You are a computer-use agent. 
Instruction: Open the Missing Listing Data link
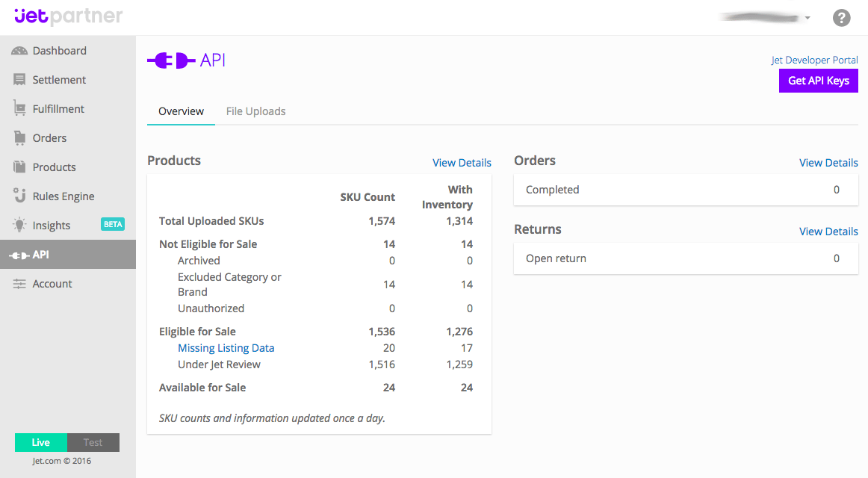coord(226,348)
